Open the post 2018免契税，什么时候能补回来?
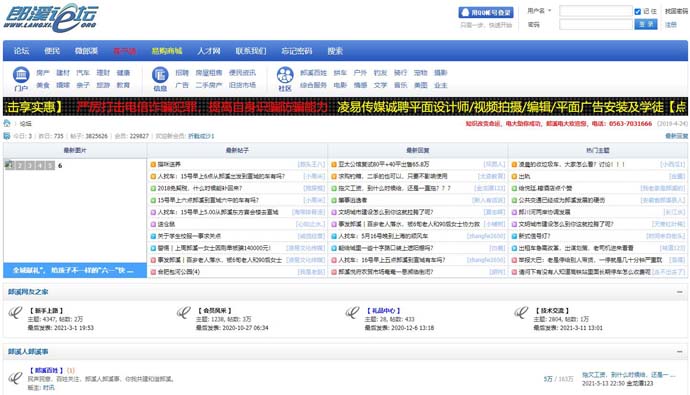The image size is (690, 395). [200, 188]
